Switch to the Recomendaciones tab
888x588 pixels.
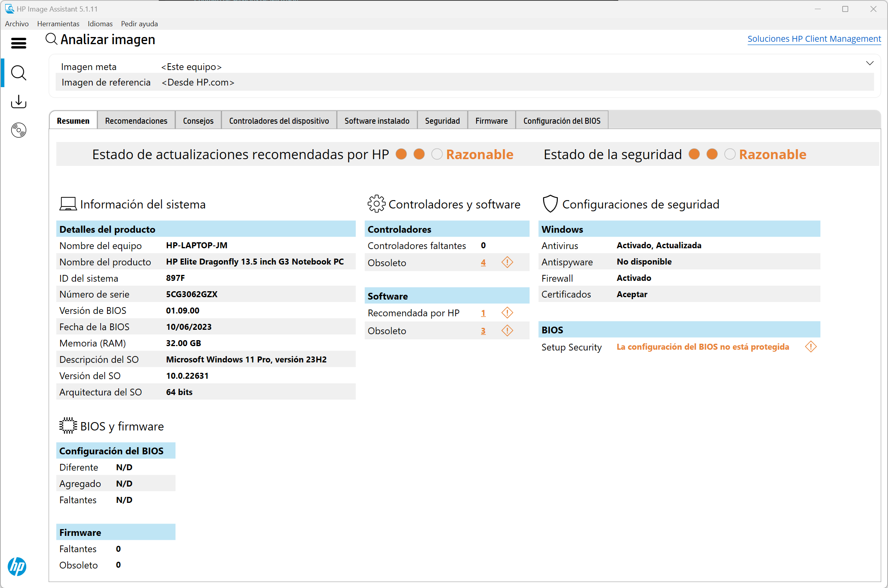136,121
